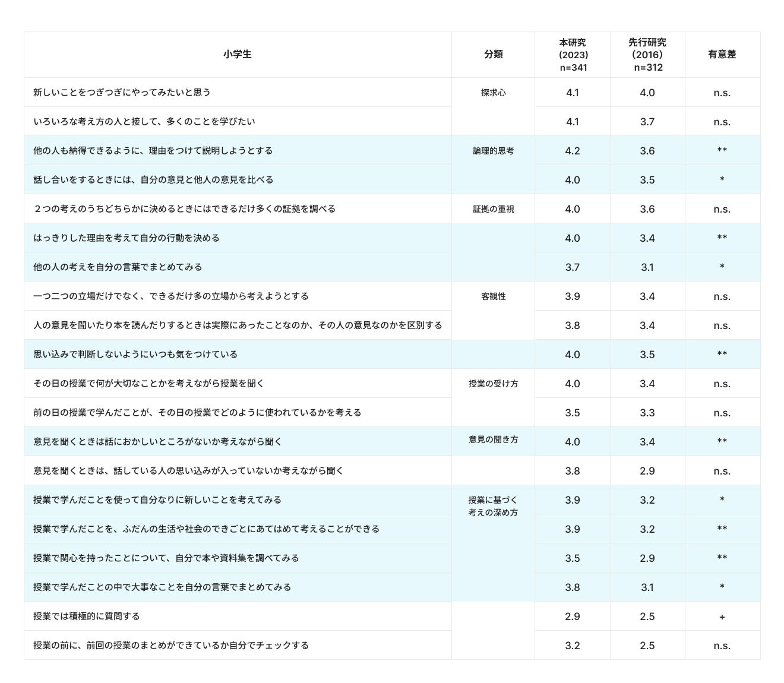Select row 人の意見を聞いたり本を読んだりするとき…区別する
Image resolution: width=784 pixels, height=683 pixels.
[392, 325]
